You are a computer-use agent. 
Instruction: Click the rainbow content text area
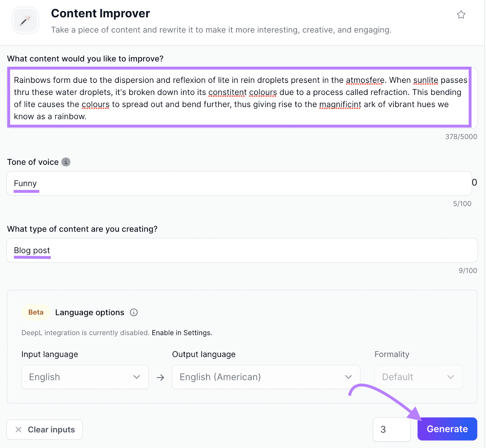click(240, 98)
